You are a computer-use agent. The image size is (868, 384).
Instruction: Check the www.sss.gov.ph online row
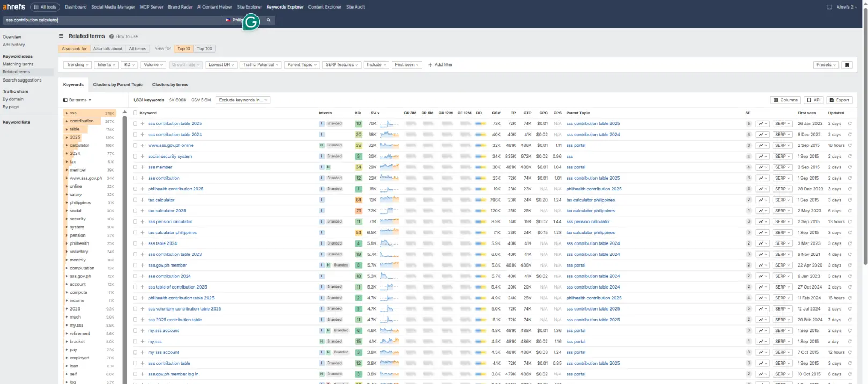(135, 145)
